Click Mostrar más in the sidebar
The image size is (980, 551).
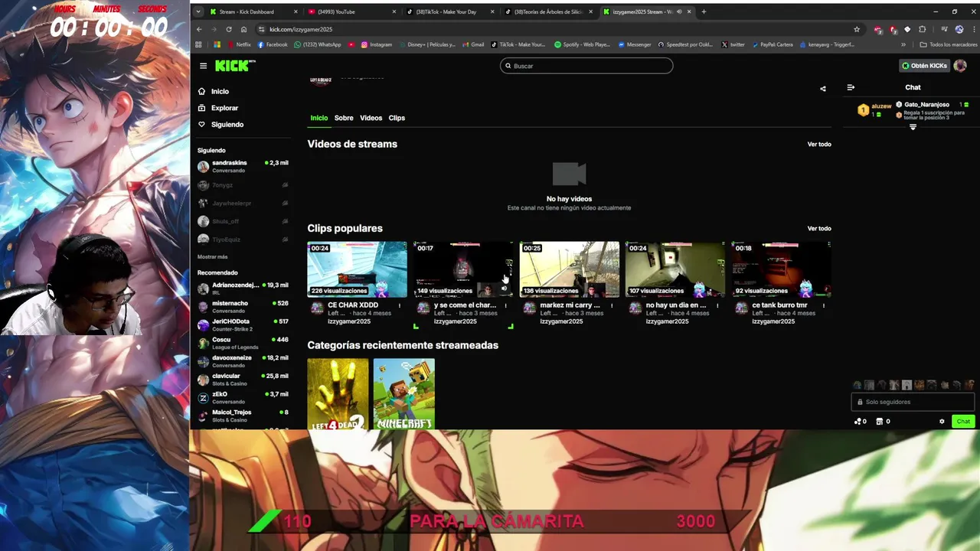point(212,257)
